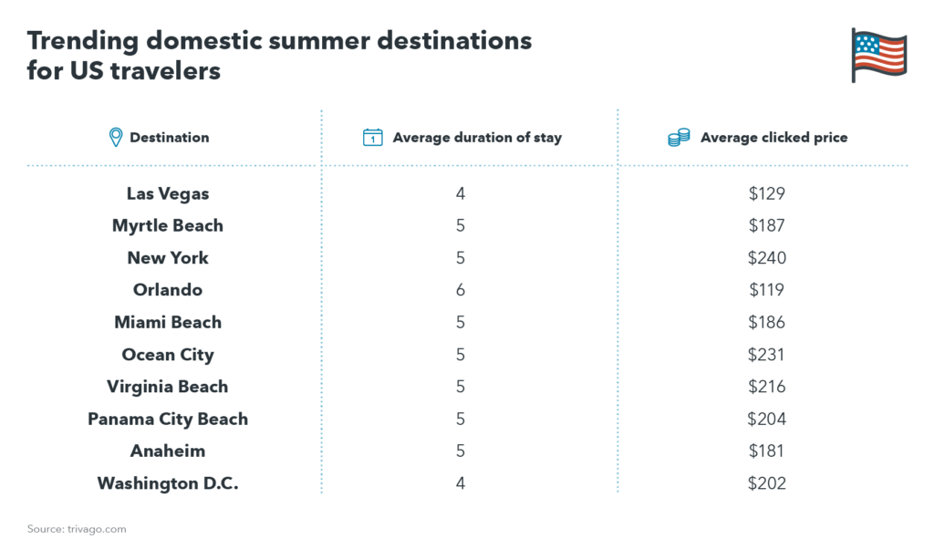This screenshot has width=934, height=560.
Task: Select the Average duration of stay header
Action: coord(477,138)
